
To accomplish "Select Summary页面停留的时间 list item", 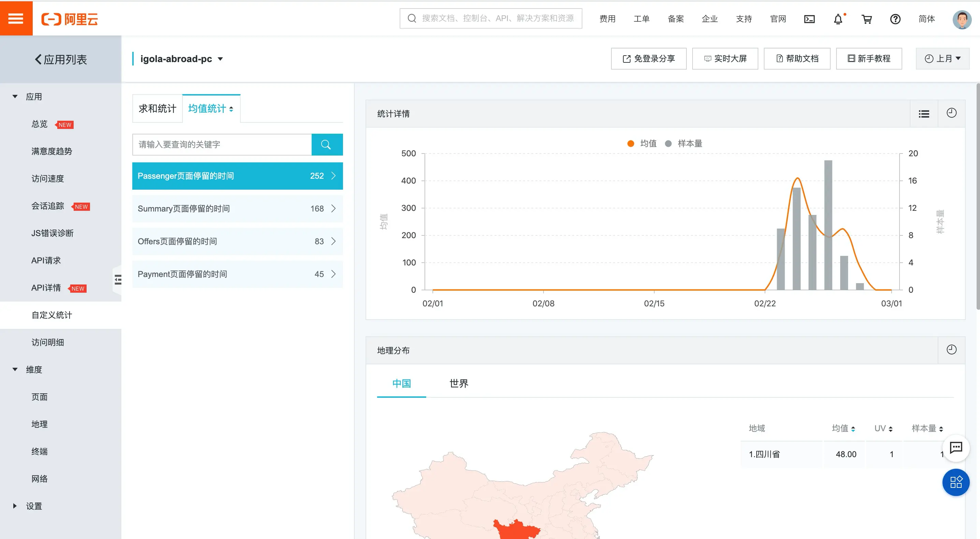I will coord(237,208).
